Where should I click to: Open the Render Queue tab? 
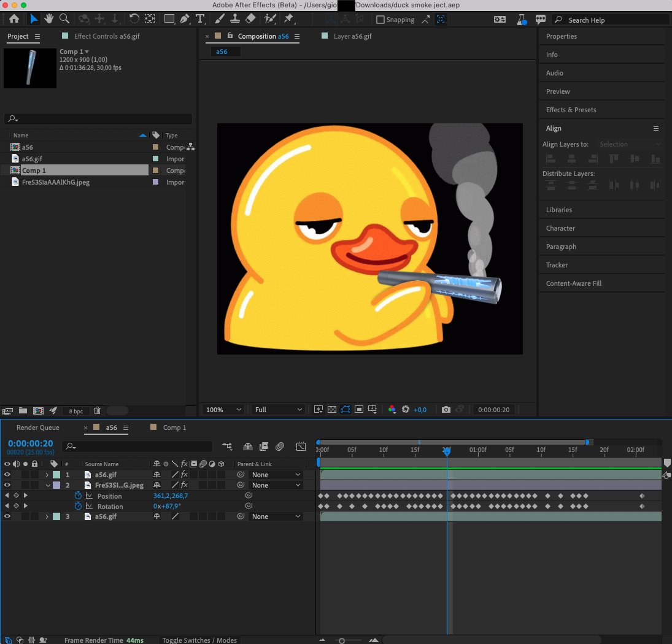click(x=37, y=427)
